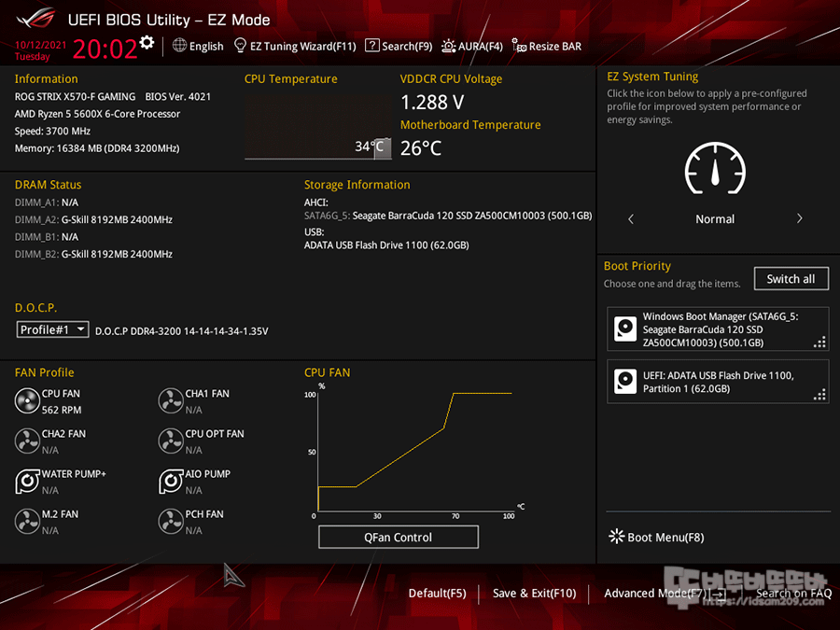The image size is (840, 630).
Task: Click Advanced Mode arrow icon
Action: pyautogui.click(x=718, y=594)
